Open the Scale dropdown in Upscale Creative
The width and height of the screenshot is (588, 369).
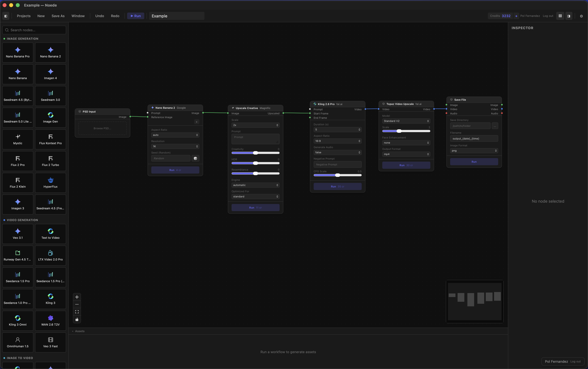255,125
